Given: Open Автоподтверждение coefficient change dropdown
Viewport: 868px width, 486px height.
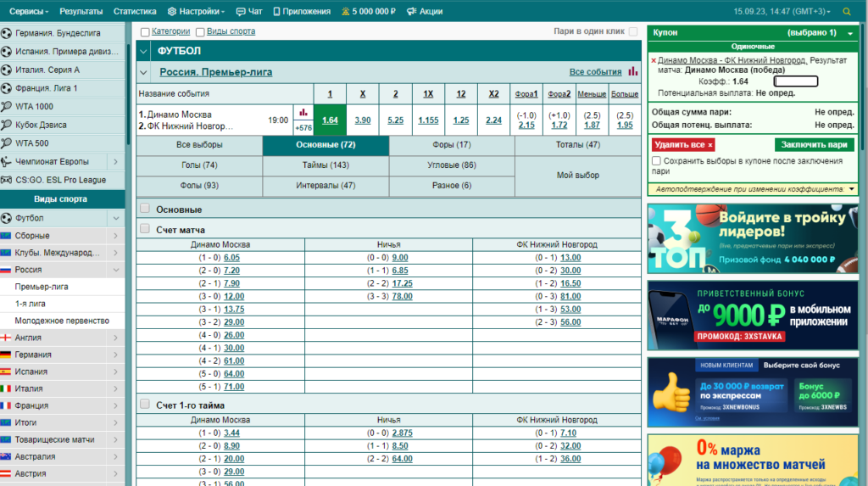Looking at the screenshot, I should (x=851, y=189).
